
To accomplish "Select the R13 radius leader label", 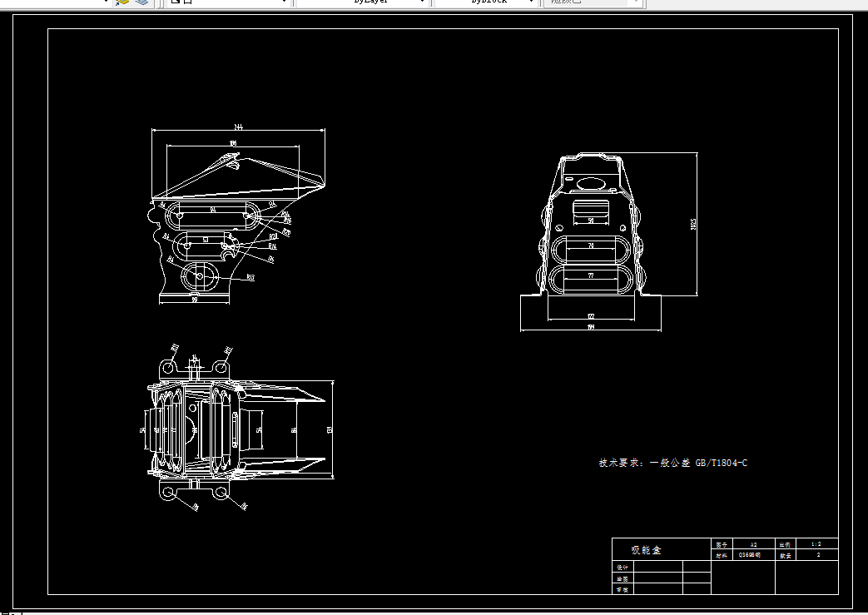I will pos(250,277).
